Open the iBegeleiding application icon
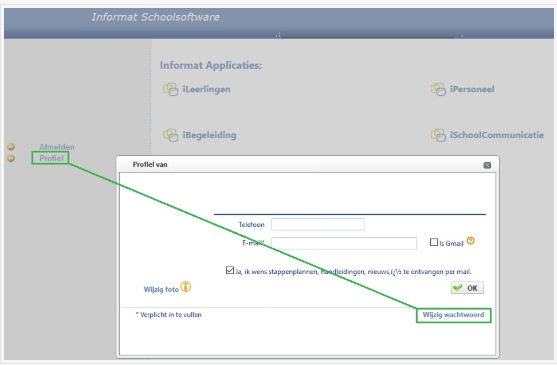This screenshot has width=557, height=365. pos(170,135)
